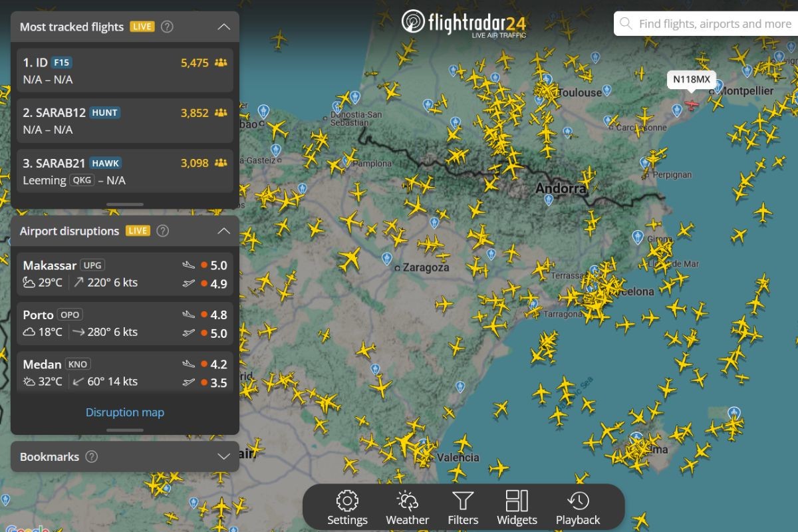Image resolution: width=798 pixels, height=532 pixels.
Task: Click the LIVE badge on Most tracked flights
Action: click(x=142, y=27)
